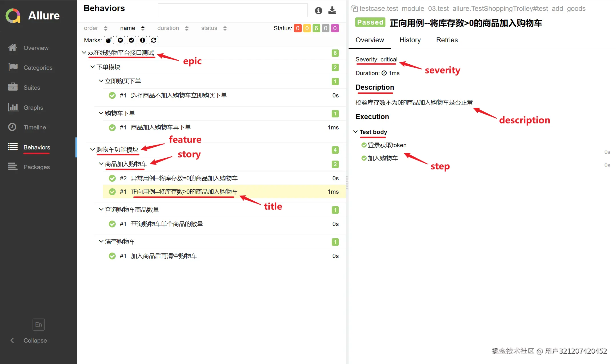This screenshot has height=364, width=616.
Task: Collapse the 购物车功能模块 feature node
Action: [x=93, y=149]
